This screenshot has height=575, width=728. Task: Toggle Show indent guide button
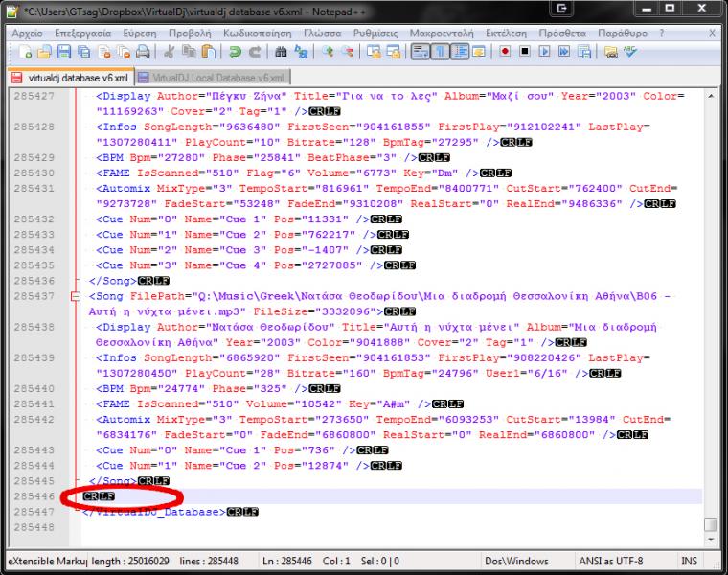[460, 52]
